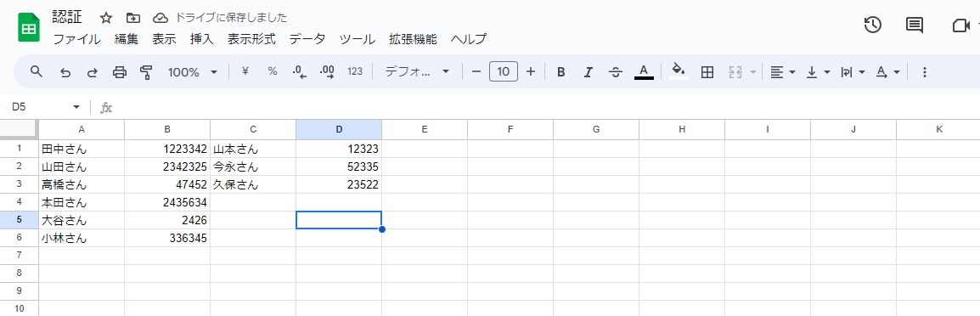Select column D header
The width and height of the screenshot is (980, 316).
(339, 129)
